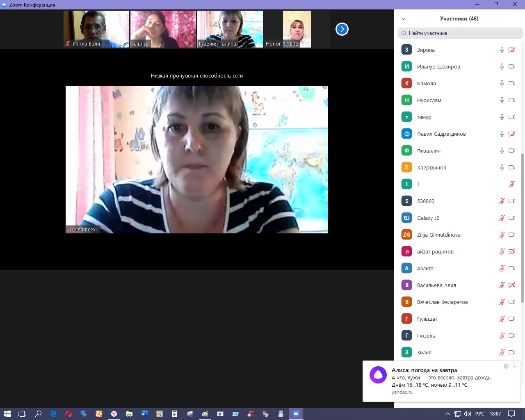Select participant Хаертдинов in the list
525x420 pixels.
(x=431, y=167)
